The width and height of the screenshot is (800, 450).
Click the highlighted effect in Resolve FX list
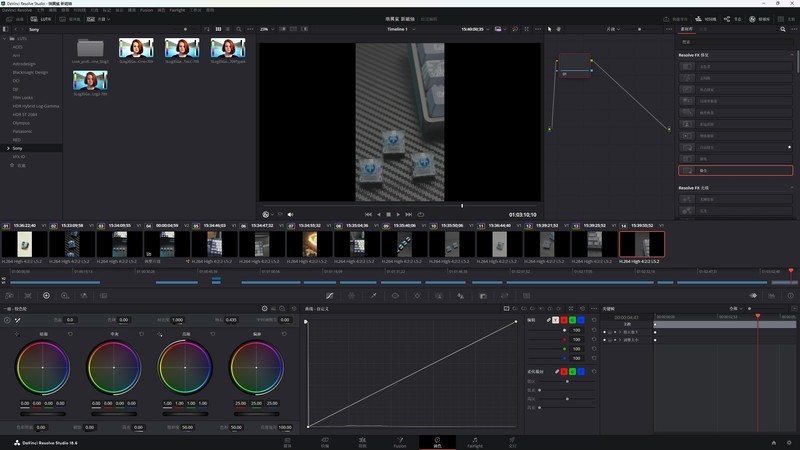click(735, 171)
